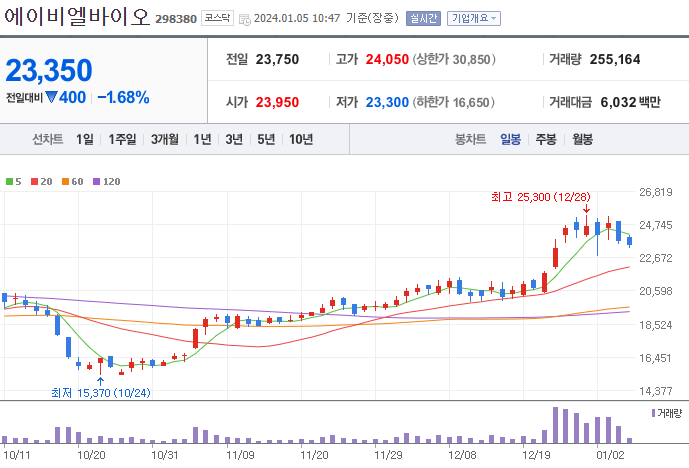689x468 pixels.
Task: Click the previous close value 23,750
Action: pyautogui.click(x=277, y=59)
